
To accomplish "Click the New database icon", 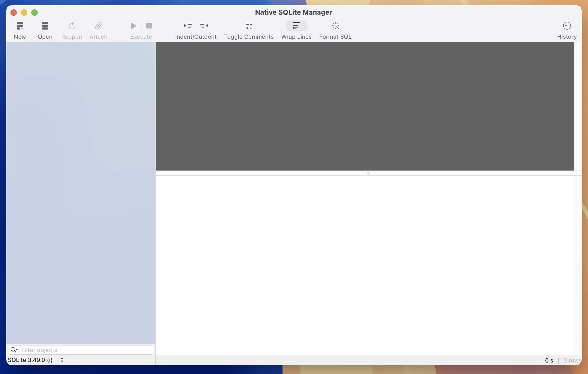I will [x=20, y=26].
